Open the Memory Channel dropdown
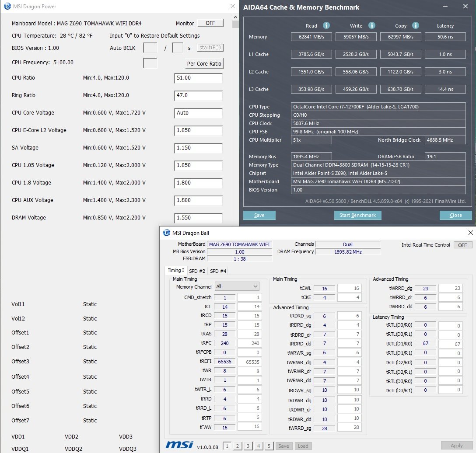476x453 pixels. pos(237,286)
